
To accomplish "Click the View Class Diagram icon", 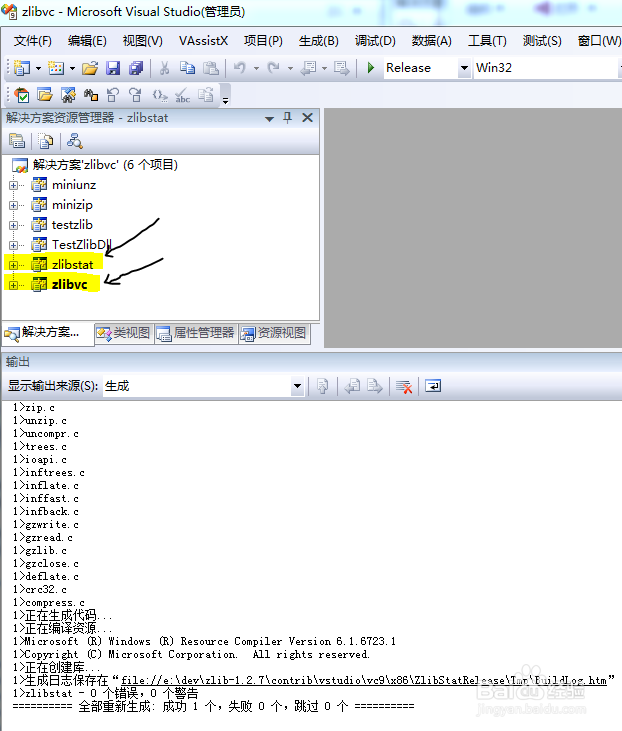I will tap(75, 141).
